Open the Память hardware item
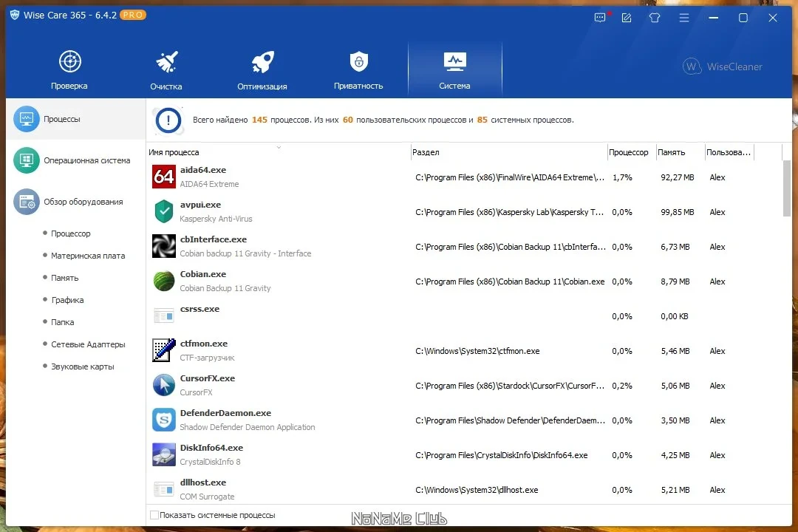The width and height of the screenshot is (798, 532). tap(64, 278)
